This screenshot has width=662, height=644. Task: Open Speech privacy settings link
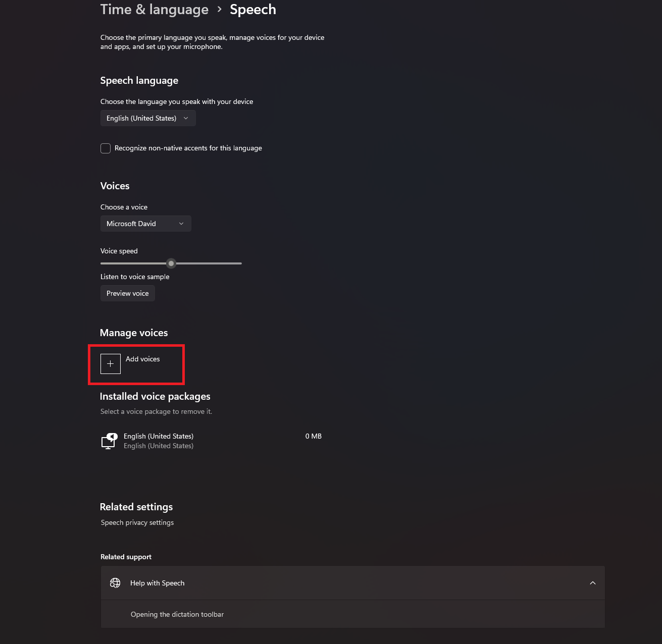click(137, 522)
